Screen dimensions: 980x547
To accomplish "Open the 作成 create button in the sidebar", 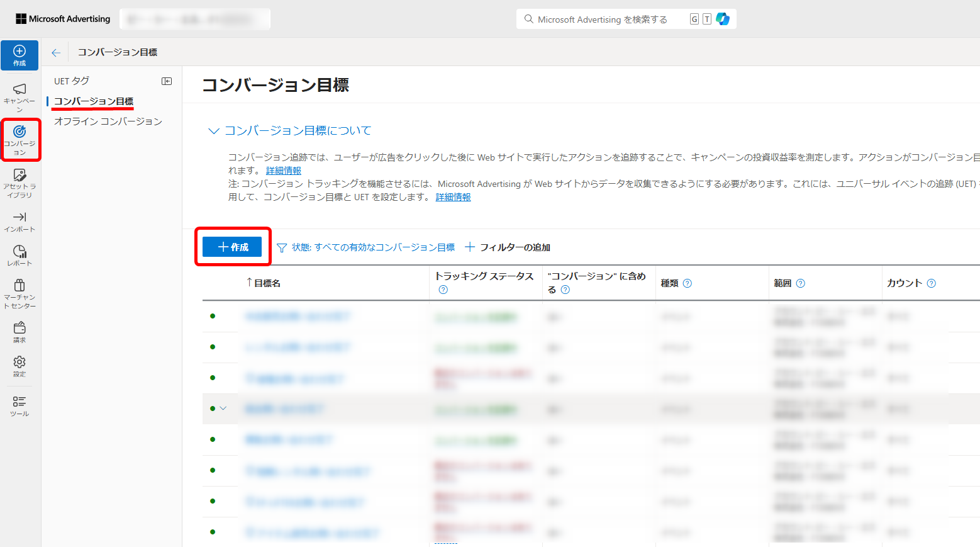I will point(19,55).
